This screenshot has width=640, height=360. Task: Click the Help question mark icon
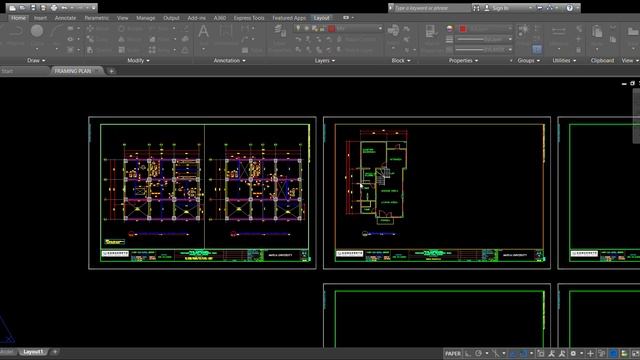(569, 8)
